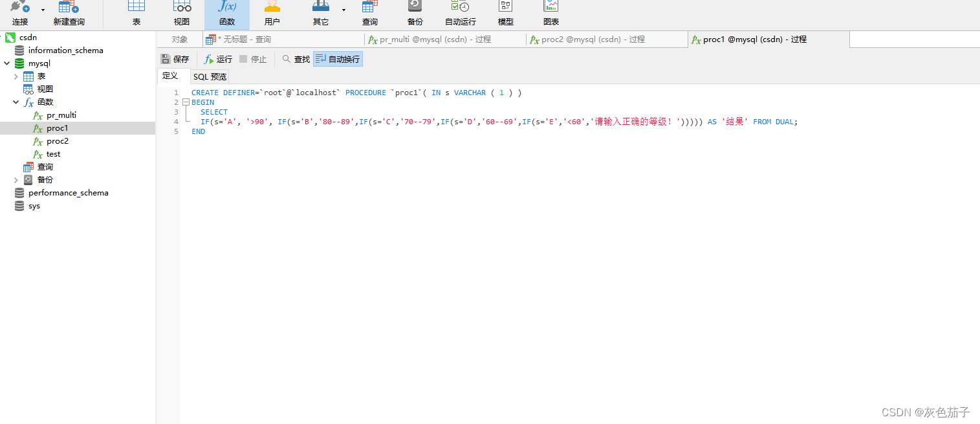Select the information_schema database
The image size is (980, 424).
(x=65, y=50)
